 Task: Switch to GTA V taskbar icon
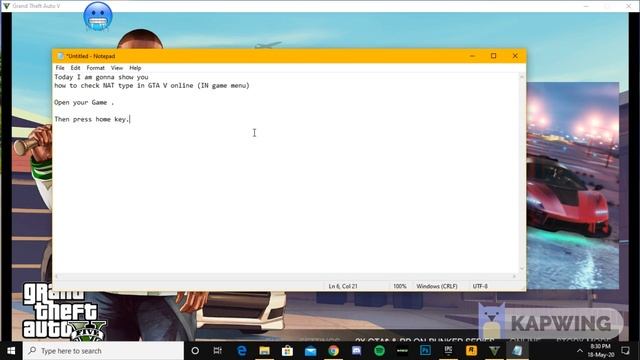(x=494, y=351)
